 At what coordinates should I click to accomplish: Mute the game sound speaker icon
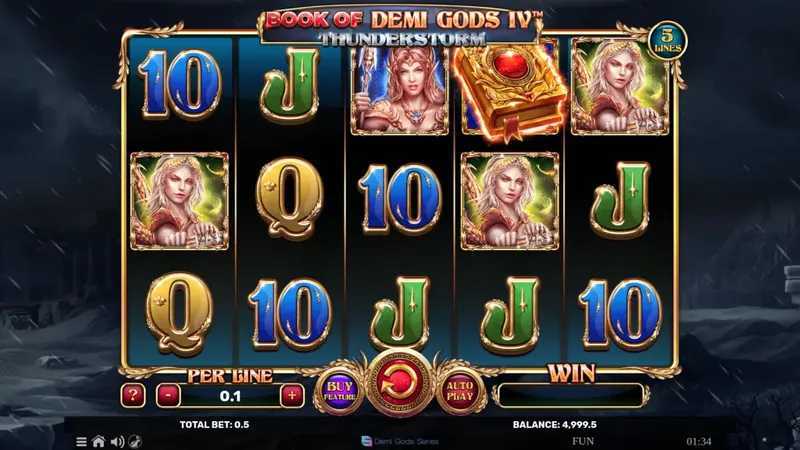click(117, 442)
